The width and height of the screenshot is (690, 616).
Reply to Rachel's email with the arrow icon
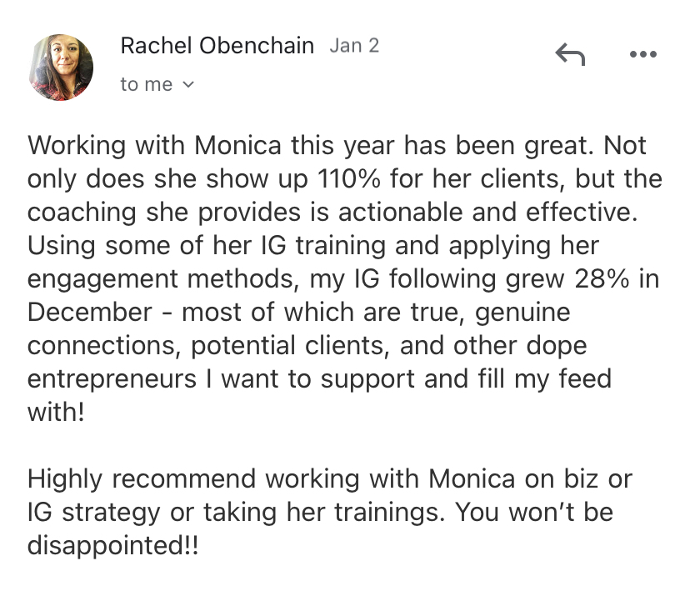click(570, 54)
